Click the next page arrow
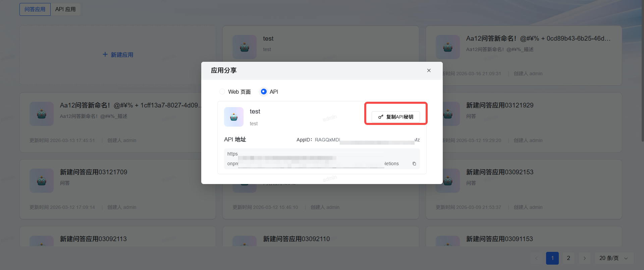 pos(585,258)
